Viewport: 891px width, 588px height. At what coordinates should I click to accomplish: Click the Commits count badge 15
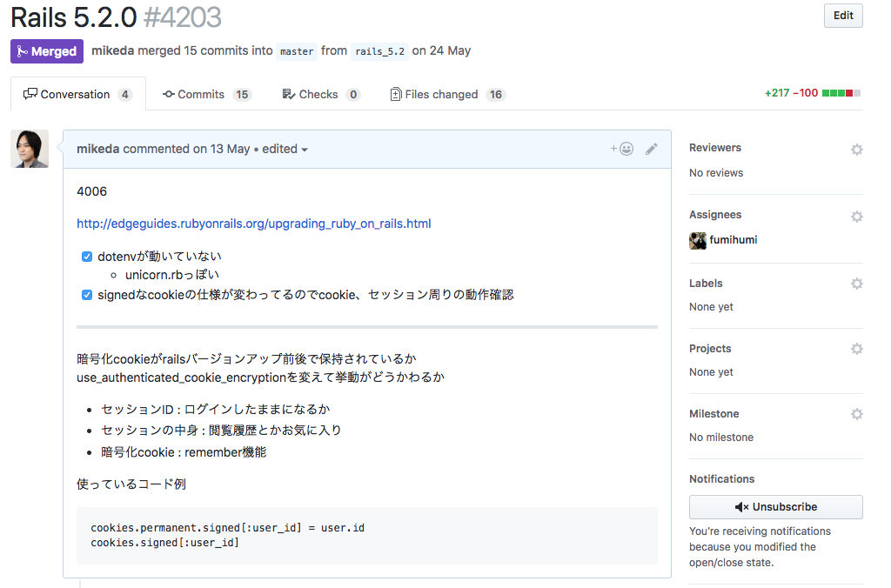(242, 94)
